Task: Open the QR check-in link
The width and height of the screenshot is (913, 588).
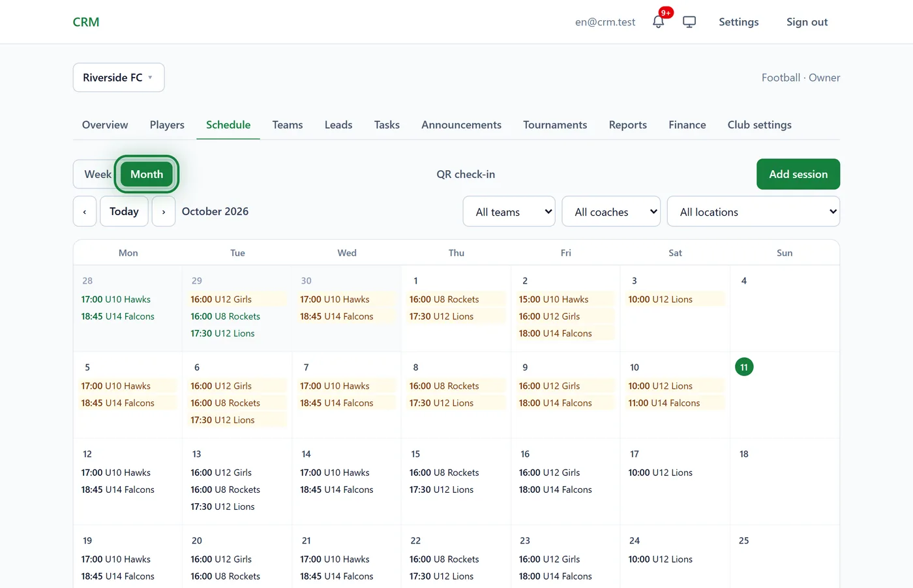Action: pos(466,174)
